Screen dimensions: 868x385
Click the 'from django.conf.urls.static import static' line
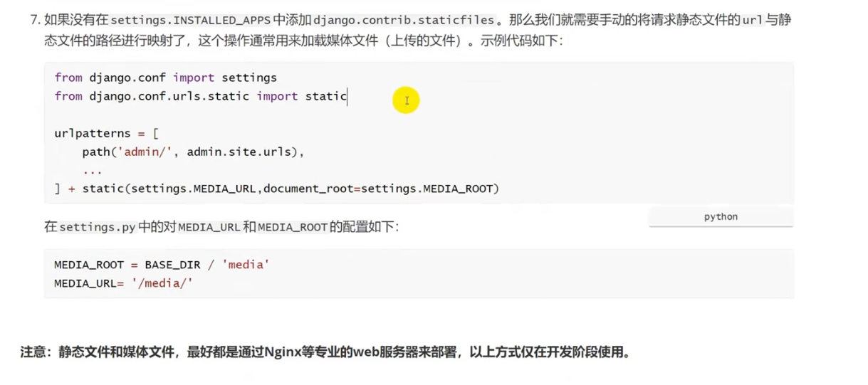[200, 95]
